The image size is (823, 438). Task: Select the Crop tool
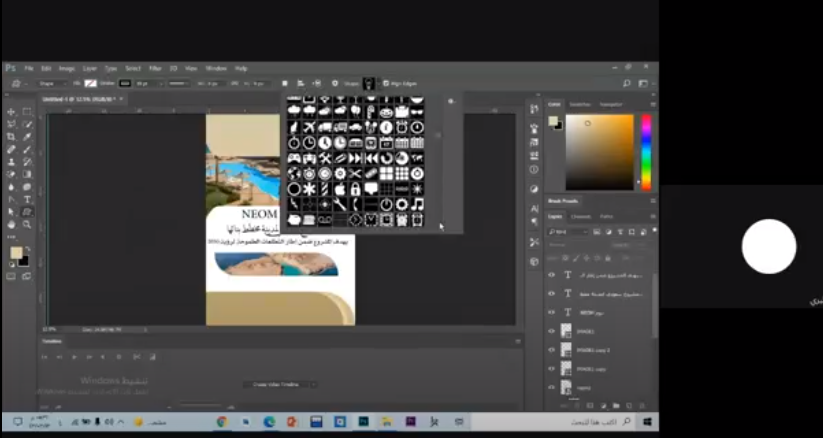tap(11, 137)
